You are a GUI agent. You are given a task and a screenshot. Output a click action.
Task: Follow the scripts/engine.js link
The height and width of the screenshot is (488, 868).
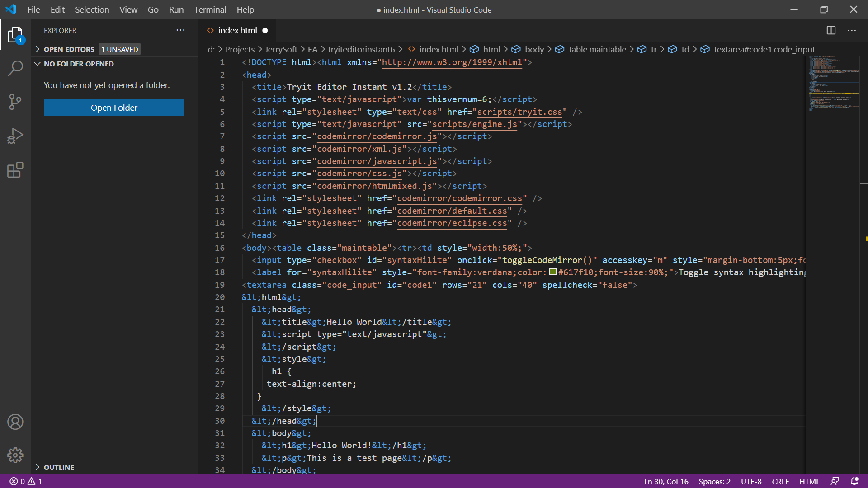[x=475, y=124]
